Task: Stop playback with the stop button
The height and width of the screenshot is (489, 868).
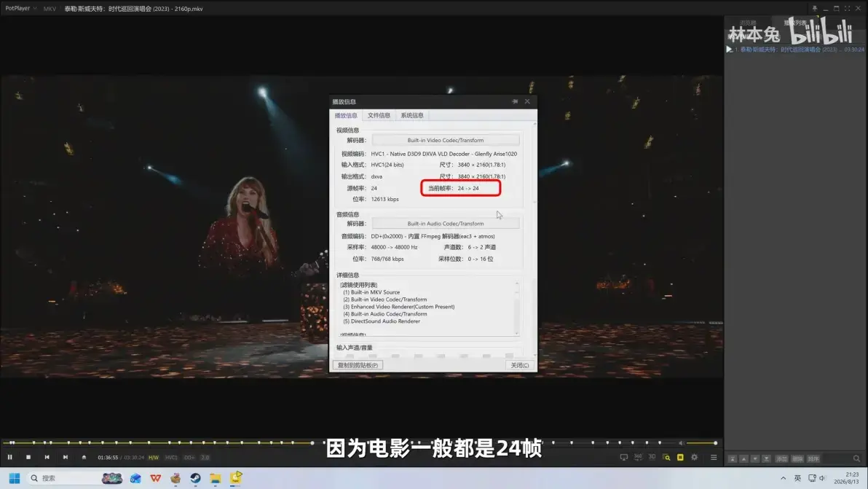Action: tap(28, 458)
